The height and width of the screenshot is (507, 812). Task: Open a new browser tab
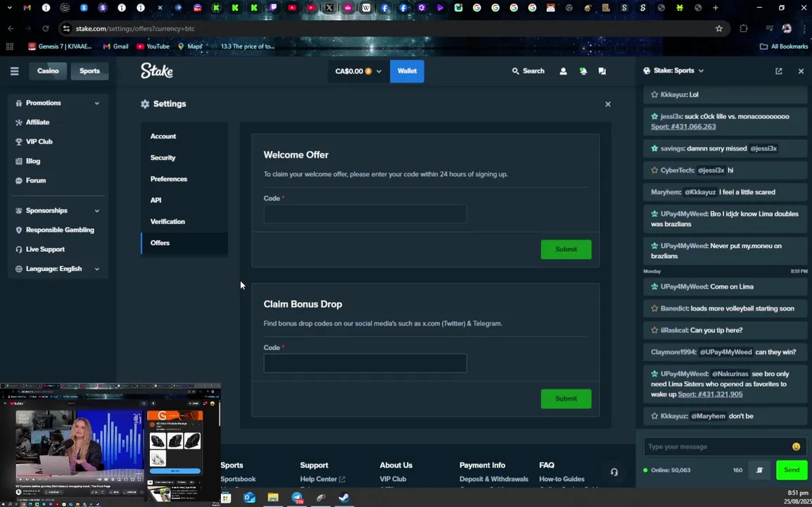click(x=716, y=8)
